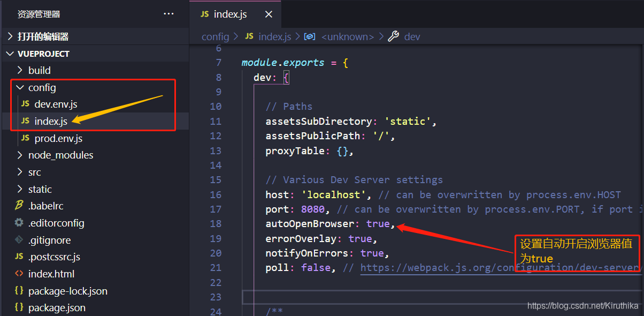Click the module symbol icon in the breadcrumb

coord(309,36)
